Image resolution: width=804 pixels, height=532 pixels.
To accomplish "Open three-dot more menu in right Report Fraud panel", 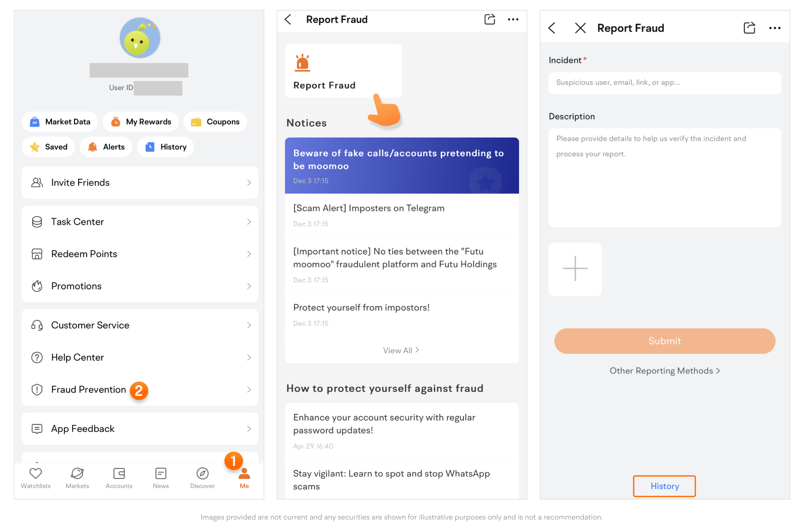I will point(774,28).
